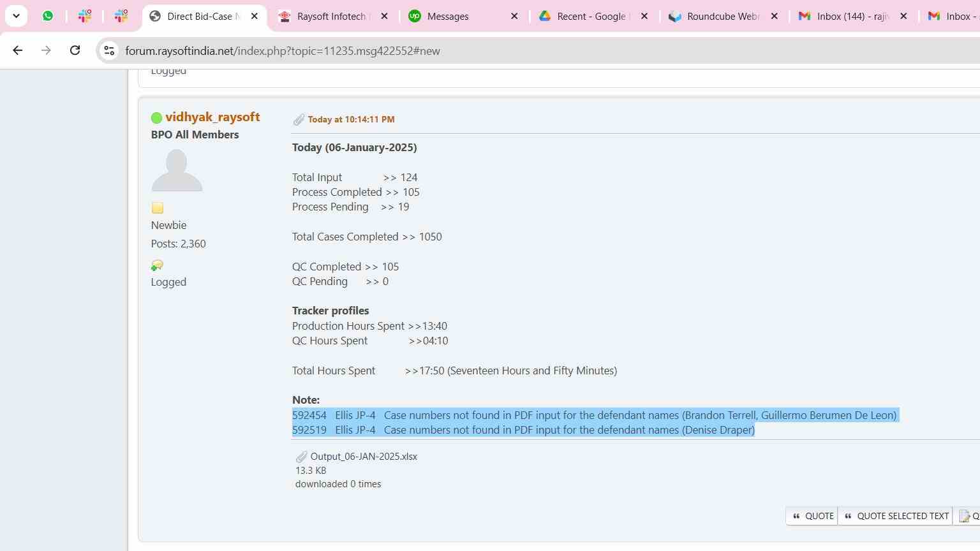The width and height of the screenshot is (980, 551).
Task: Click the Total Input >> 124 line
Action: [x=355, y=177]
